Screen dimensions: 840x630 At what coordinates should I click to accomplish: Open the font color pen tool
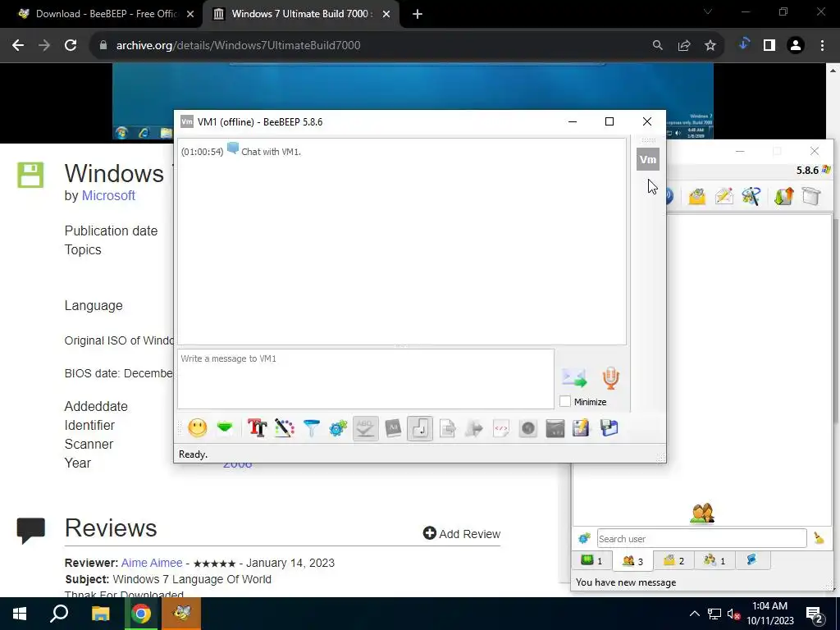[285, 428]
